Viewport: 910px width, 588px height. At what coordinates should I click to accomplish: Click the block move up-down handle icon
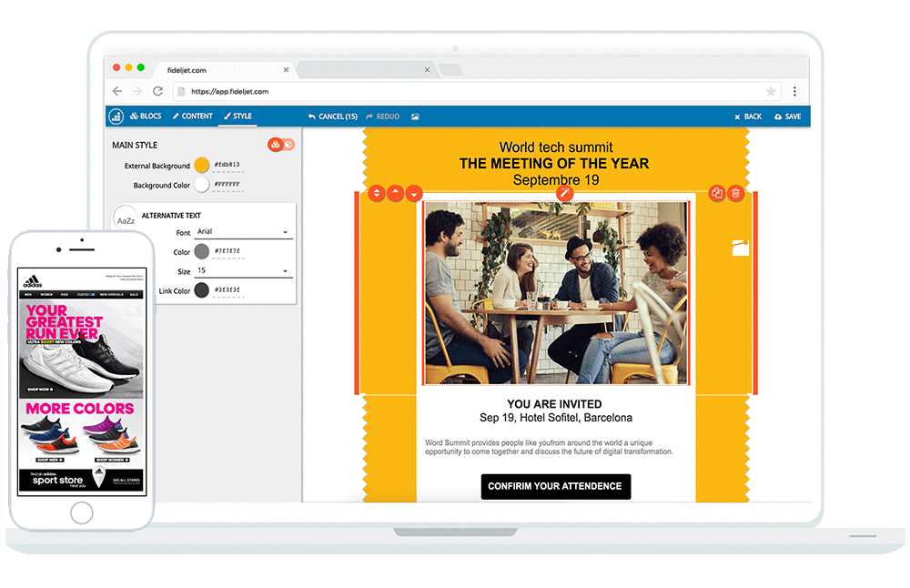point(377,193)
